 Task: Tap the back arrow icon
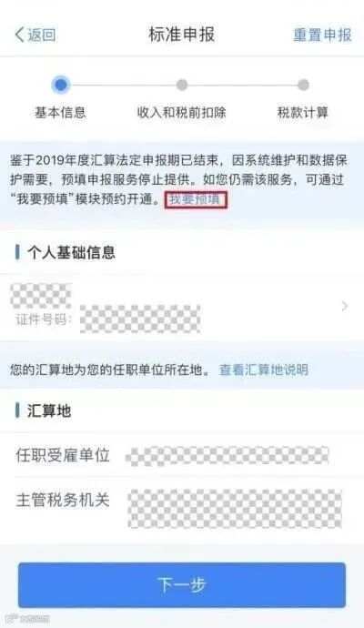tap(20, 35)
